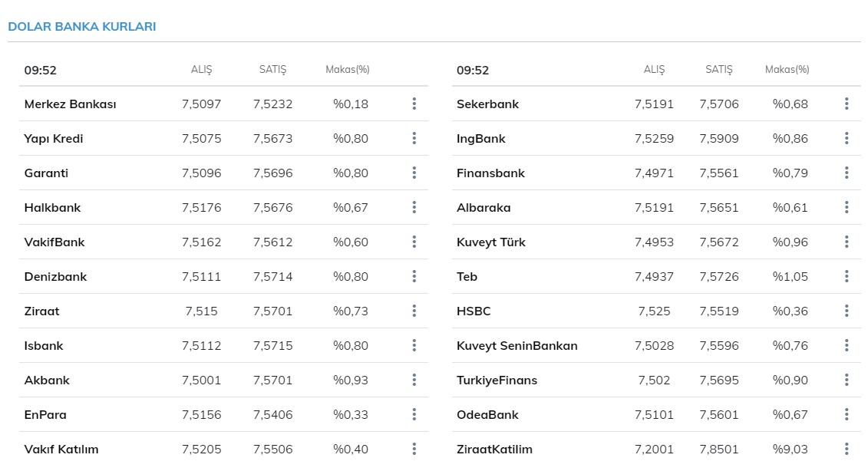Expand OdeaBank more options menu
Screen dimensions: 868x471
(x=847, y=414)
